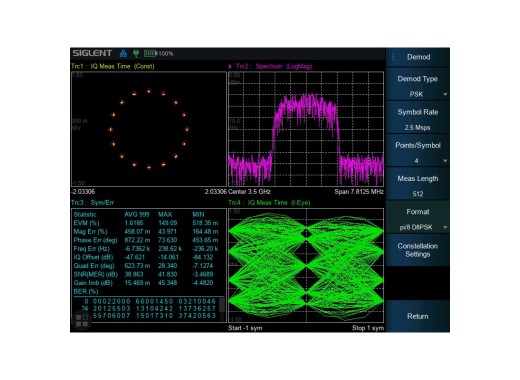Click the Stop 1 sym label
This screenshot has height=380, width=520.
coord(368,328)
